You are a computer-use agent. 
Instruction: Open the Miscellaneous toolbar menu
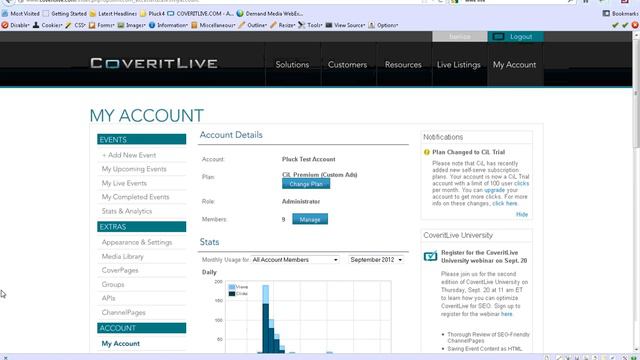coord(213,25)
